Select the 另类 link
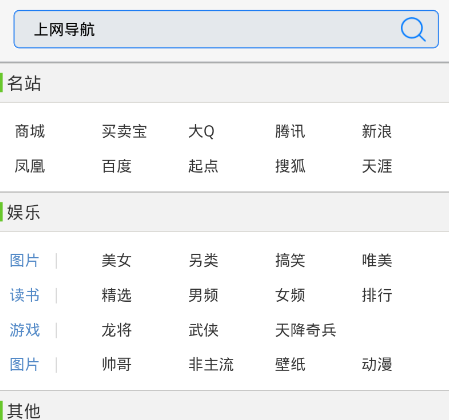Image resolution: width=449 pixels, height=420 pixels. coord(203,260)
